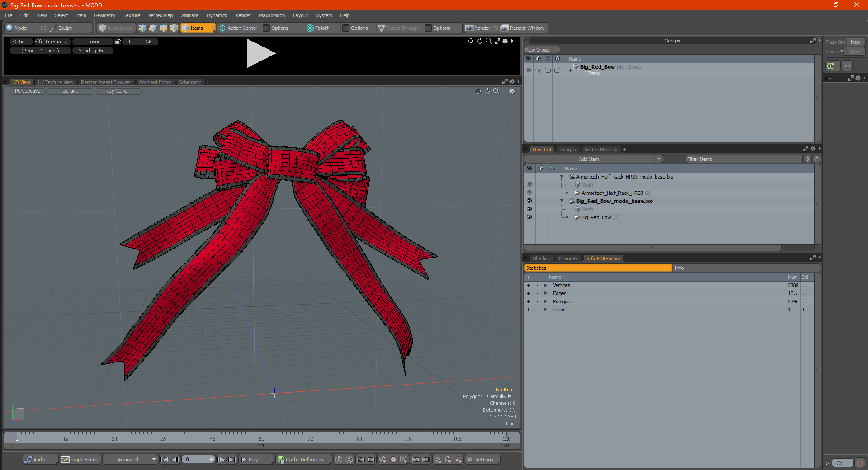
Task: Click the 3D viewport zoom icon
Action: (496, 91)
